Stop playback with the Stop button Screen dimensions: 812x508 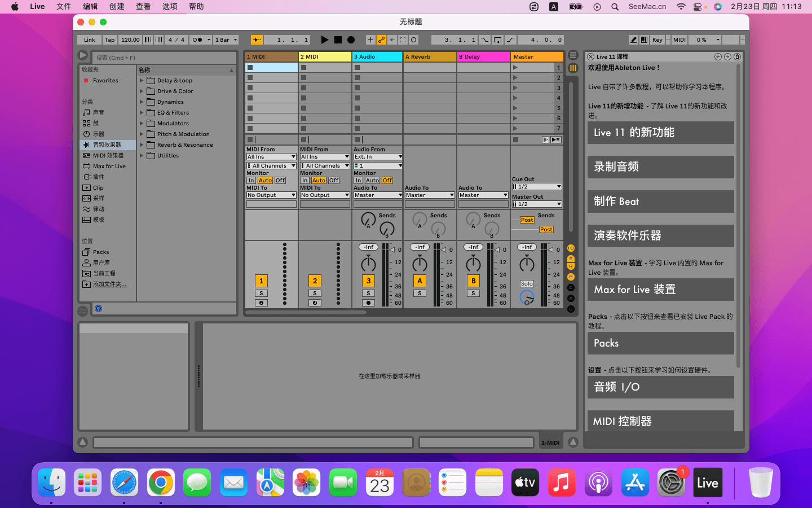pyautogui.click(x=338, y=40)
